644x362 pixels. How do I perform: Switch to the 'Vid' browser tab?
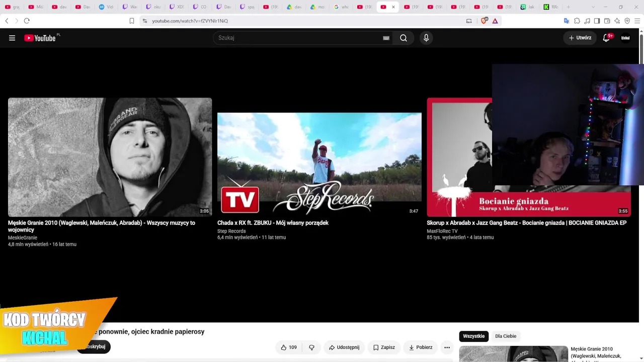pyautogui.click(x=106, y=7)
